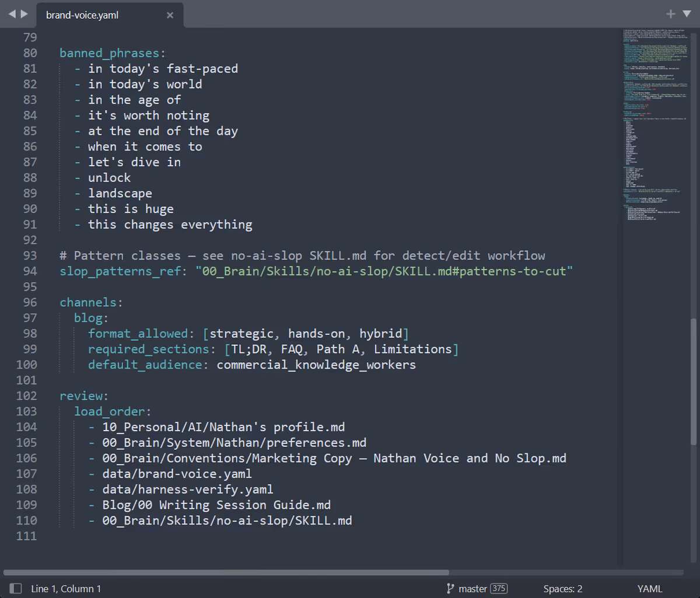Click the review key
700x598 pixels.
(x=81, y=396)
